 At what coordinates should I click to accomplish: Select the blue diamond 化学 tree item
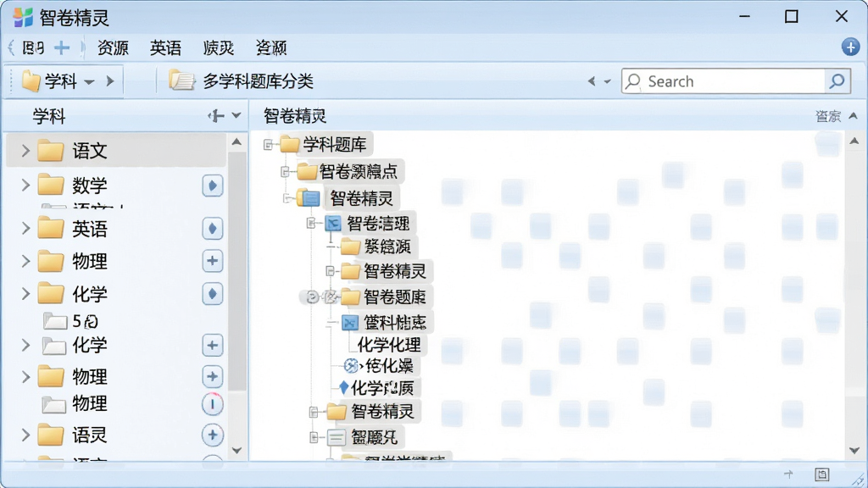376,388
